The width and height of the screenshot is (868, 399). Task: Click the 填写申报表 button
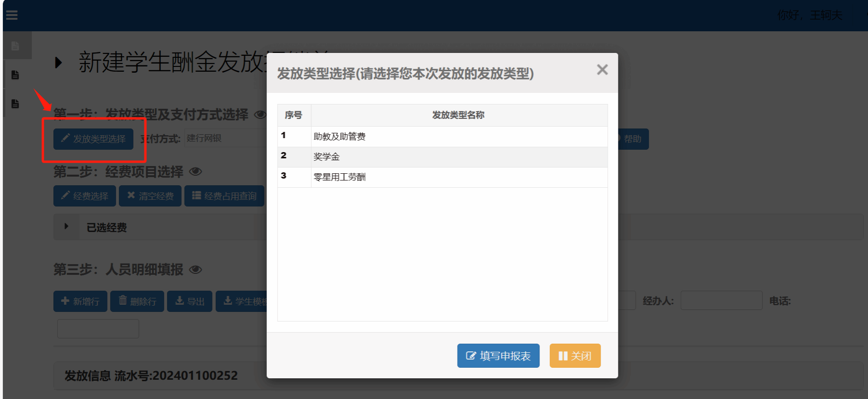click(498, 356)
